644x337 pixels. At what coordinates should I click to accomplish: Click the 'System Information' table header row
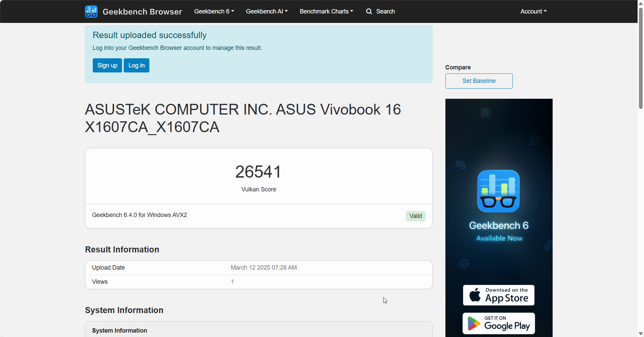[259, 330]
